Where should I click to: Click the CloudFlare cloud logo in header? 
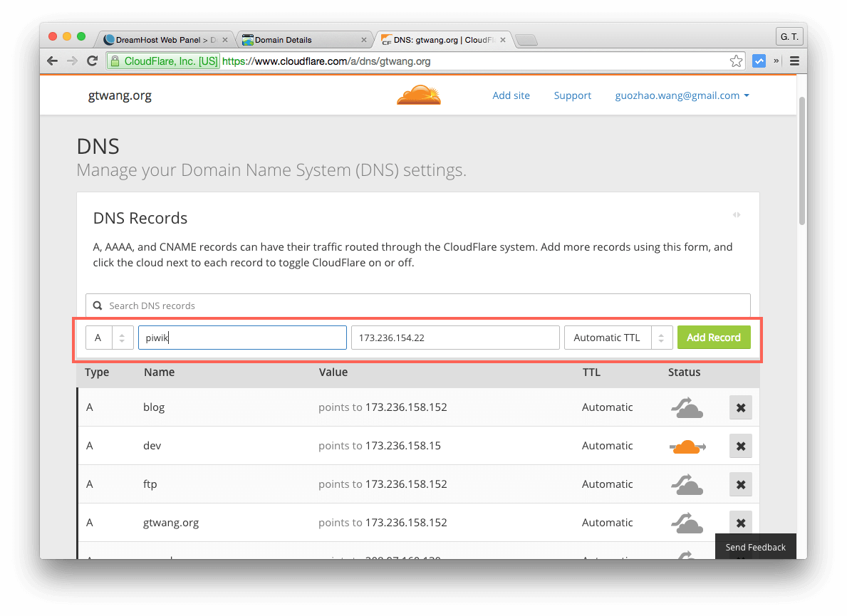coord(418,94)
